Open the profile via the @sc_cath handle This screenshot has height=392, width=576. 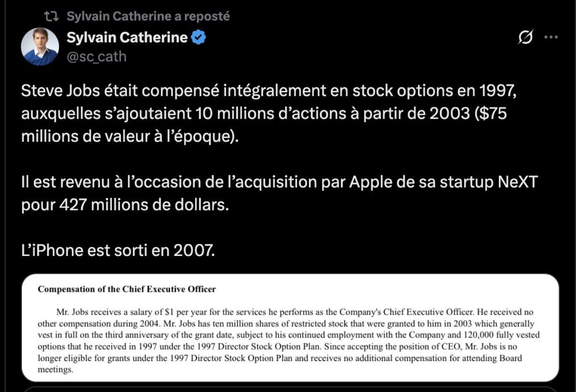pos(97,56)
